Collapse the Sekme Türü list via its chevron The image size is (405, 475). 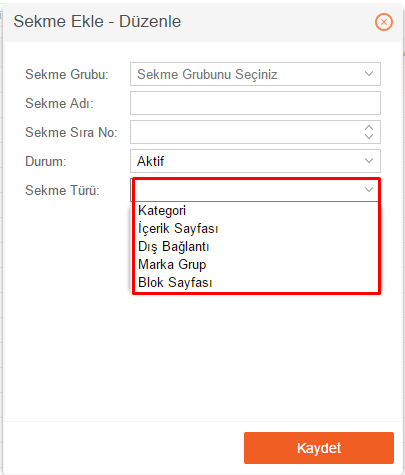pos(369,190)
